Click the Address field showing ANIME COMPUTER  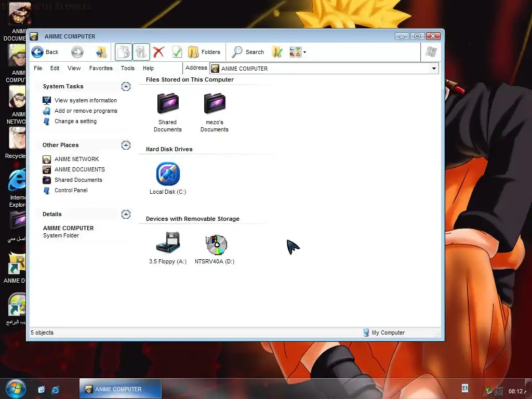324,69
